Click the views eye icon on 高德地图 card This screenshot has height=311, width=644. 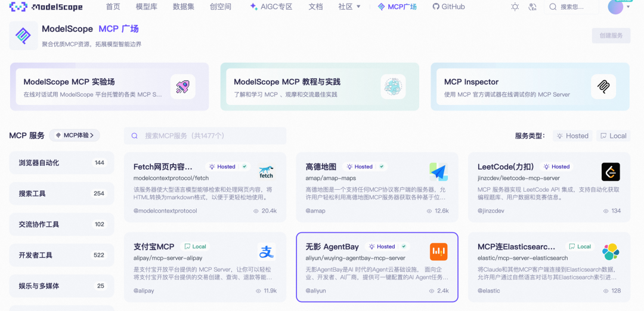429,211
